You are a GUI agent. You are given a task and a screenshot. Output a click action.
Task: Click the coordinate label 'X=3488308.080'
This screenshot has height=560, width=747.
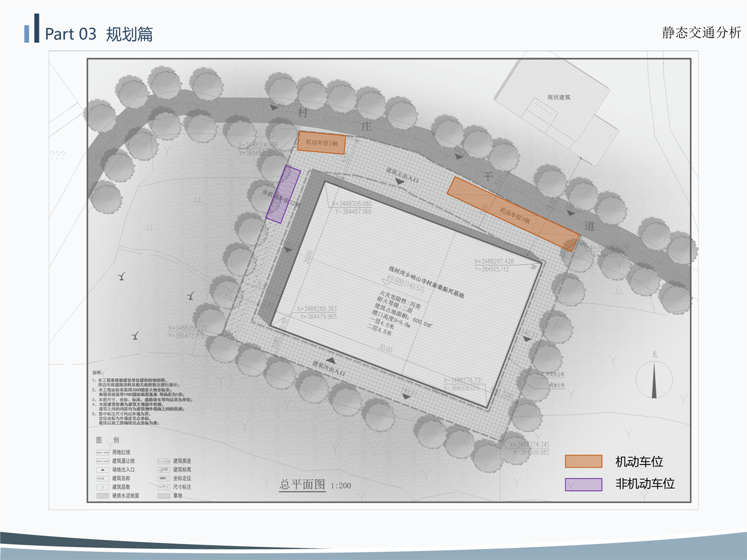[x=352, y=204]
